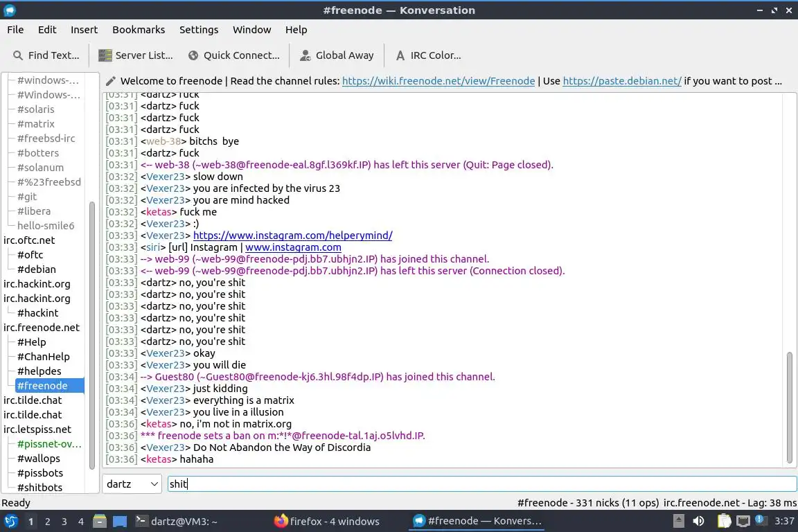Screen dimensions: 798x532
Task: Open the hello-smile6 query
Action: coord(45,226)
